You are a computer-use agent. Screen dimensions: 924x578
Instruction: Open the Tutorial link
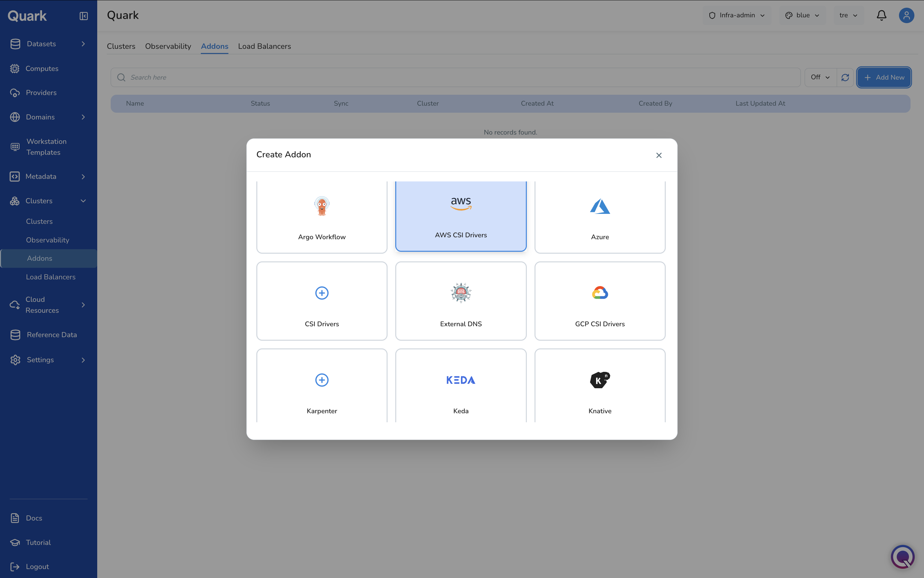(38, 542)
